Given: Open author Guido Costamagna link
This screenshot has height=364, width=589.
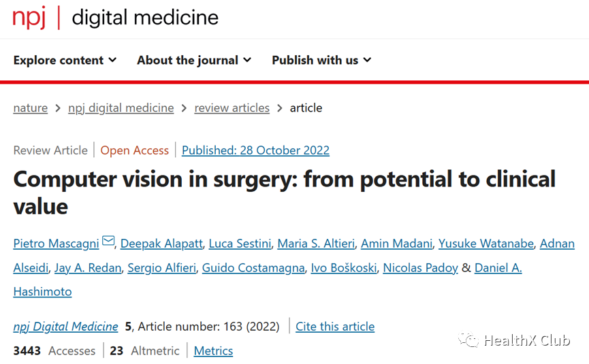Looking at the screenshot, I should 253,268.
